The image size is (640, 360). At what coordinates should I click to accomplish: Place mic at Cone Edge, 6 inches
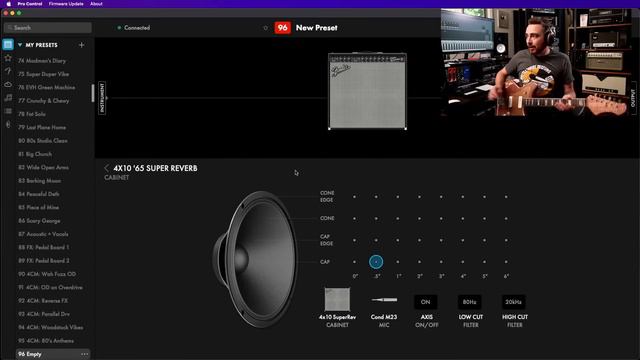tap(506, 197)
